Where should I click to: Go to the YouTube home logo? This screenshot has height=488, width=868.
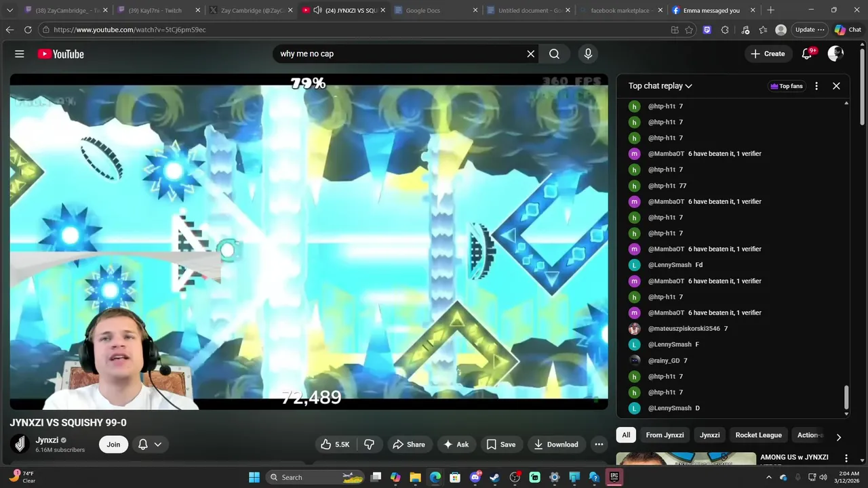point(61,54)
